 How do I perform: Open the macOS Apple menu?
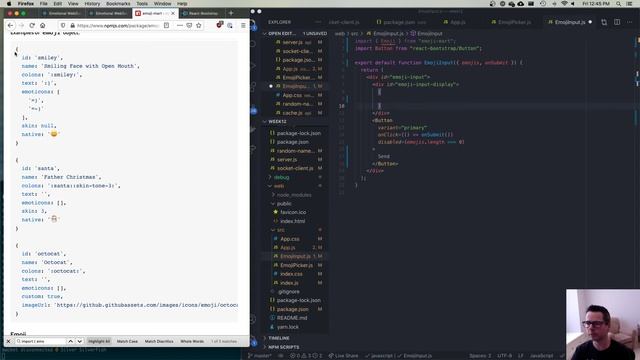[9, 4]
